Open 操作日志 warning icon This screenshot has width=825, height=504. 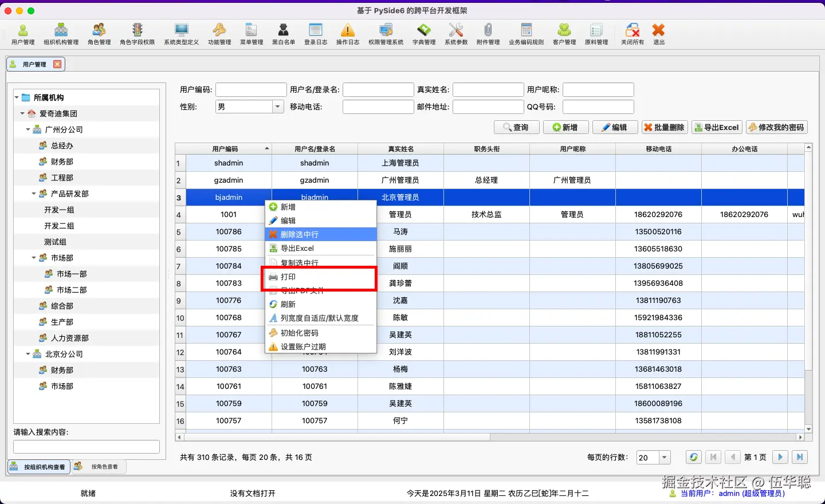(x=348, y=34)
